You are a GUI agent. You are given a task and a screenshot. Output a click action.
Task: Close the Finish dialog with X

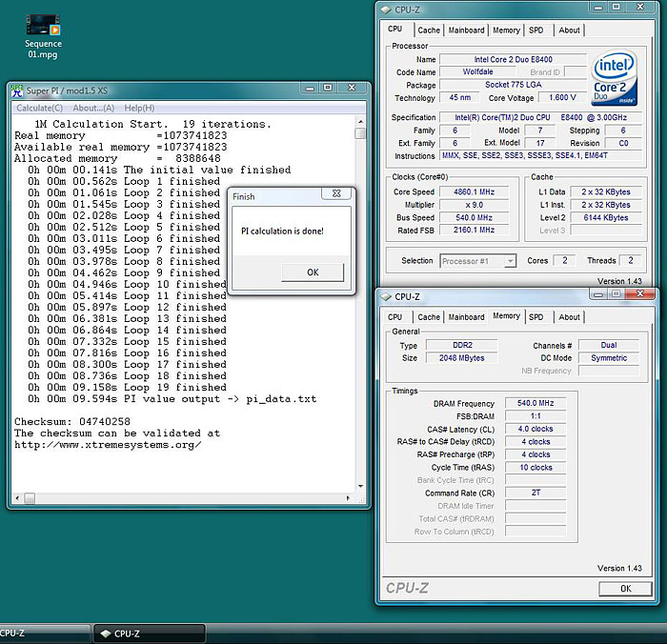(x=336, y=193)
